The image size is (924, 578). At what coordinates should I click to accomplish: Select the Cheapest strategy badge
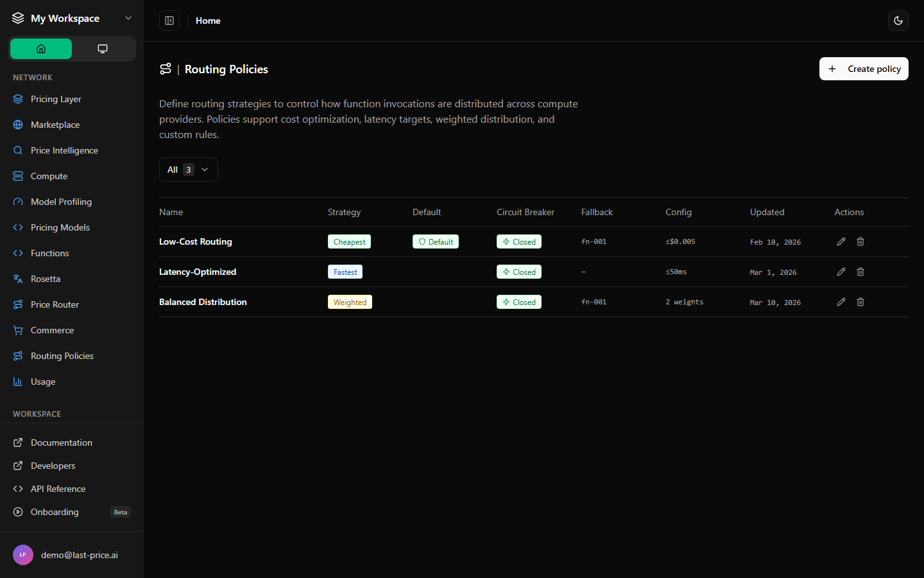(349, 241)
